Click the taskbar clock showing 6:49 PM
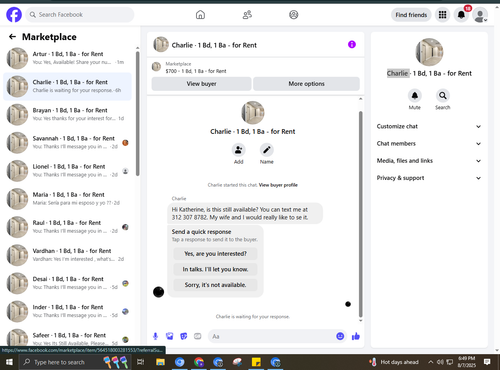 tap(467, 362)
